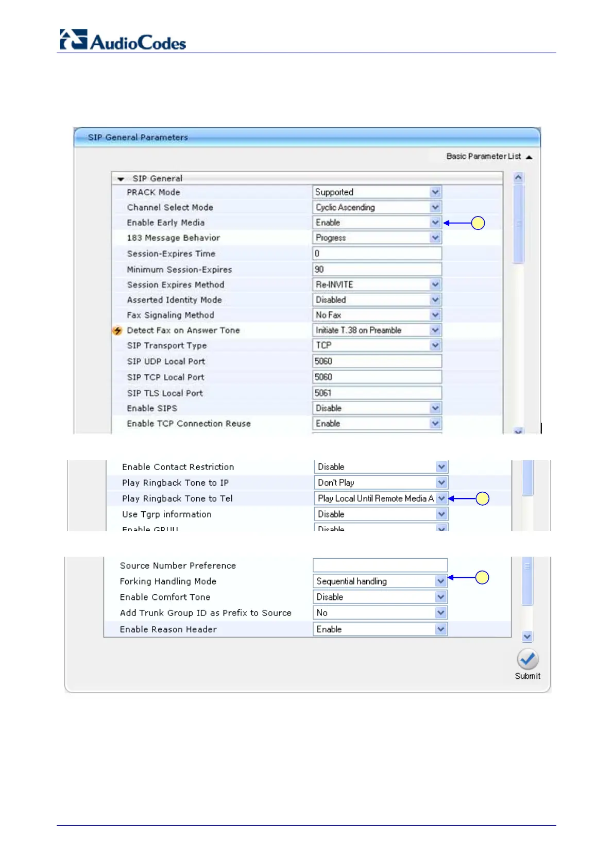Expand the SIP Transport Type dropdown

pos(435,345)
